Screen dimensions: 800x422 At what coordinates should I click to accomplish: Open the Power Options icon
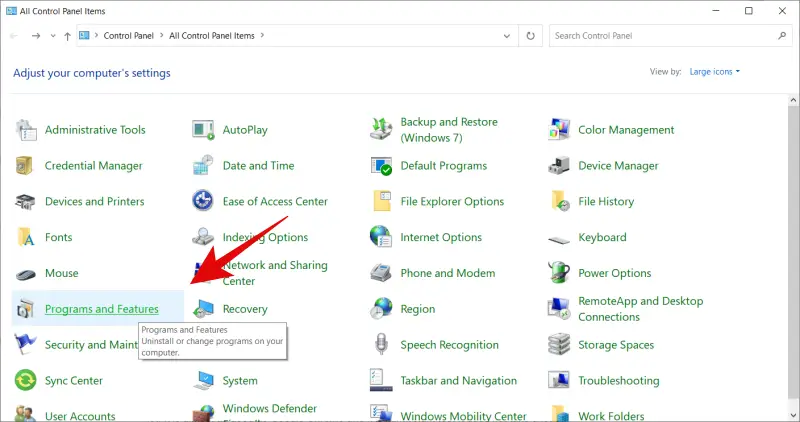click(559, 272)
